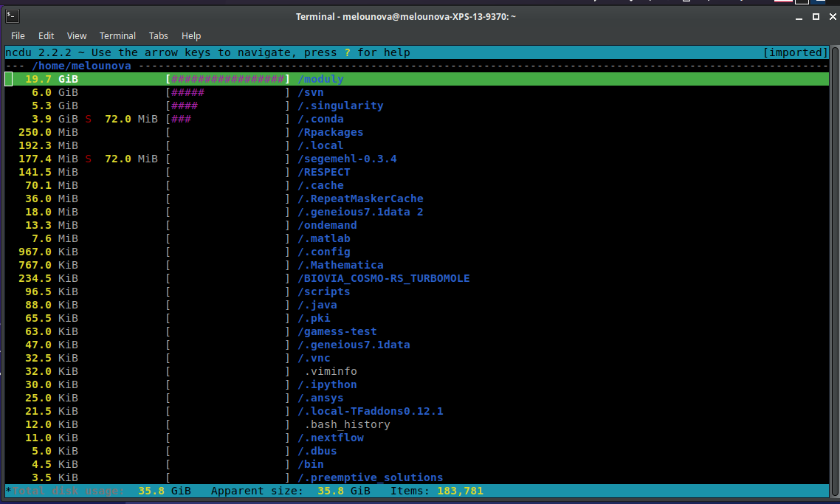The height and width of the screenshot is (504, 840).
Task: Select the /Rpackages directory entry
Action: click(330, 132)
